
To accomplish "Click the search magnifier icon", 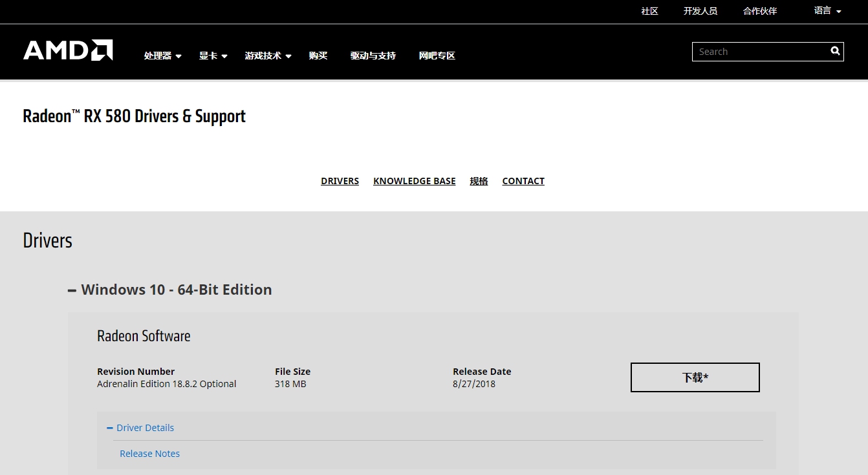I will coord(835,51).
